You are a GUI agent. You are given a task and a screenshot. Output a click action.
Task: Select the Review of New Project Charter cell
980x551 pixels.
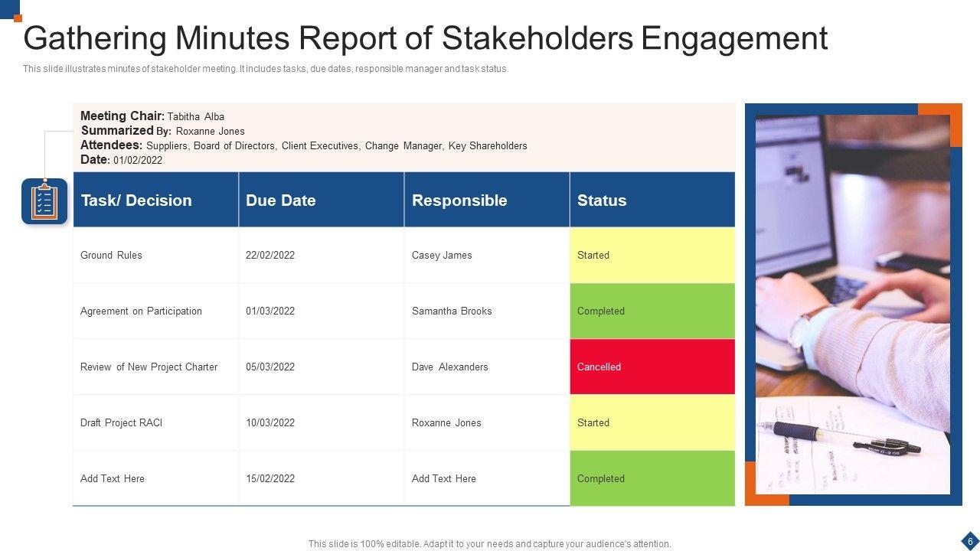(149, 367)
